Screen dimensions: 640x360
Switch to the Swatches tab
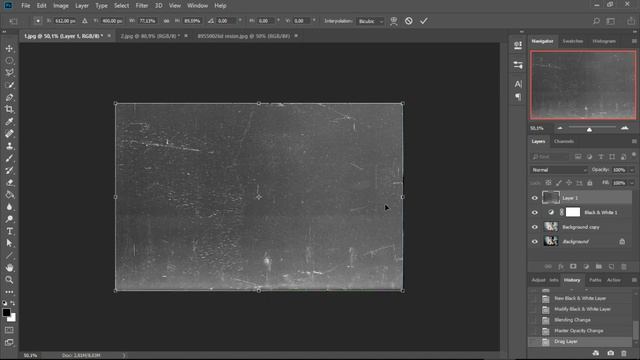click(x=573, y=41)
